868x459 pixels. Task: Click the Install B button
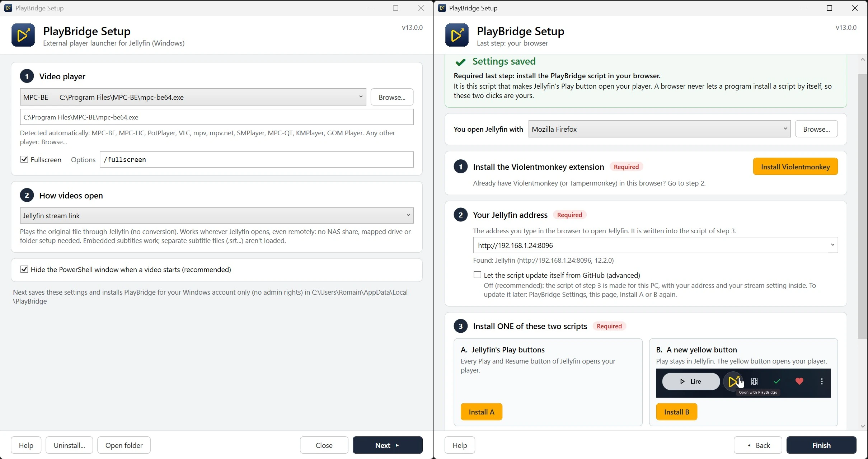click(677, 412)
